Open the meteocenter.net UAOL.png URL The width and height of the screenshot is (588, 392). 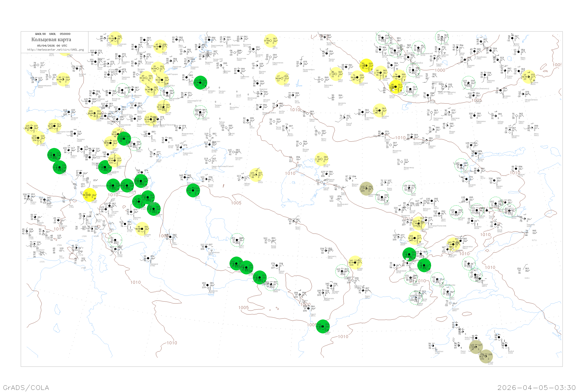point(55,50)
